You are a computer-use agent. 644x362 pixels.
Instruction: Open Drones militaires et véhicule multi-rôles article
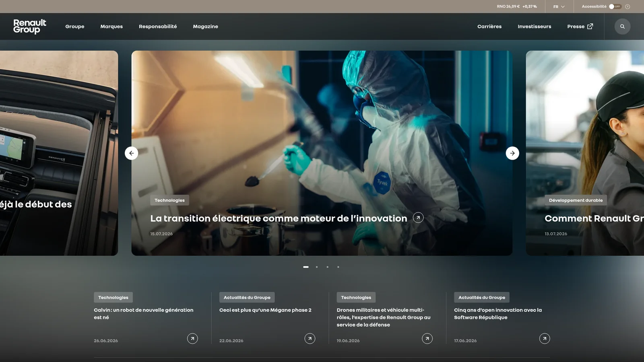pos(384,317)
